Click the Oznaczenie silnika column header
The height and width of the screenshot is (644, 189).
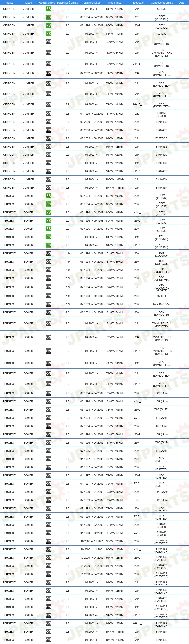coord(162,3)
